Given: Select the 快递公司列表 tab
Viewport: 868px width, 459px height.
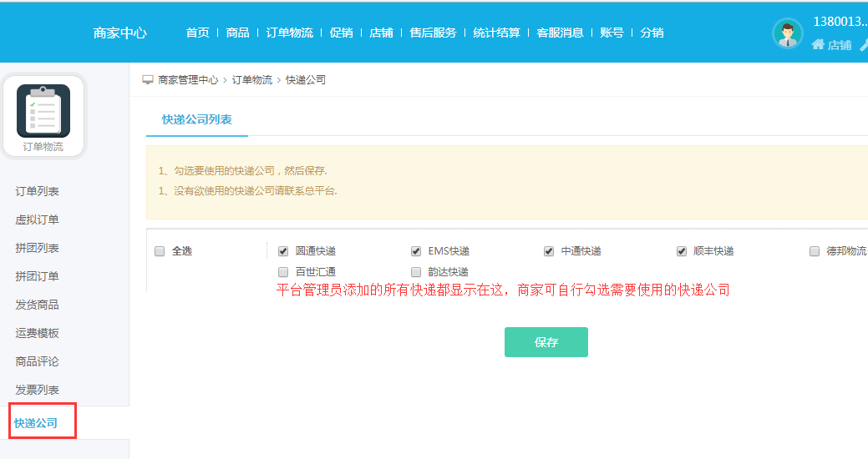Looking at the screenshot, I should pyautogui.click(x=197, y=120).
